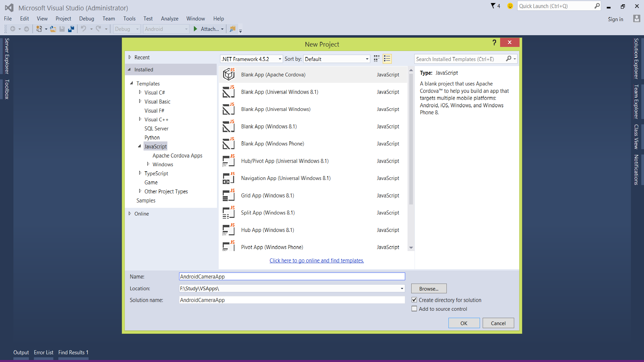The width and height of the screenshot is (644, 362).
Task: Click the search templates magnifier icon
Action: 509,59
